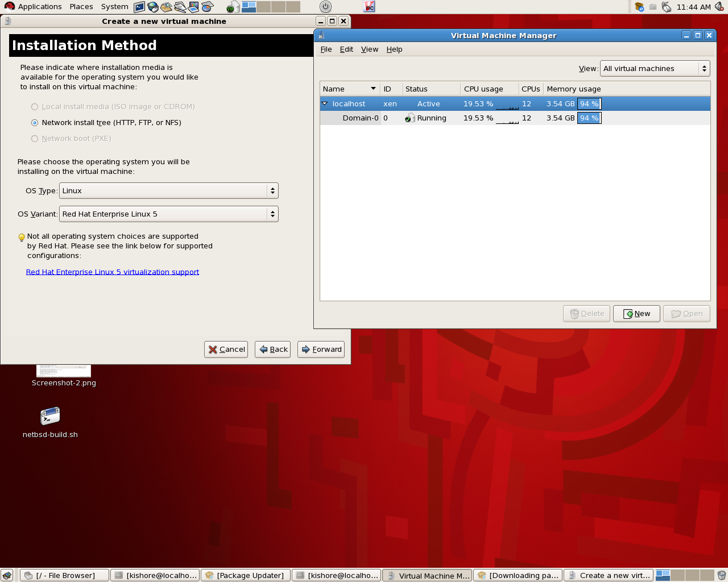Open the terminal launcher in top panel
Image resolution: width=728 pixels, height=582 pixels.
(x=139, y=7)
